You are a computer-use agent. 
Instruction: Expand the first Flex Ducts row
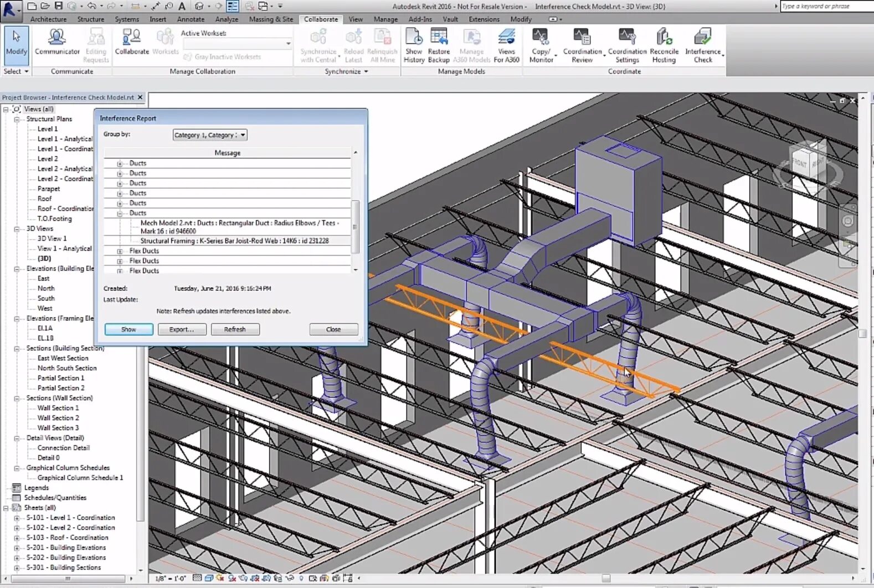tap(120, 251)
